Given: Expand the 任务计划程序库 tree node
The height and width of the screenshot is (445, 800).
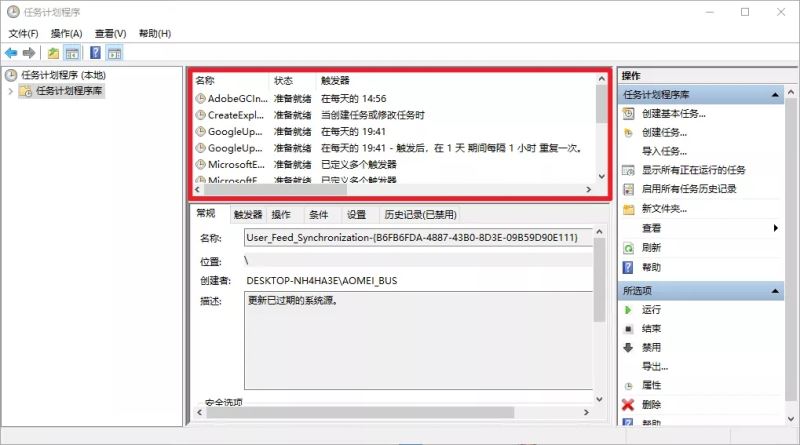Looking at the screenshot, I should (x=11, y=92).
